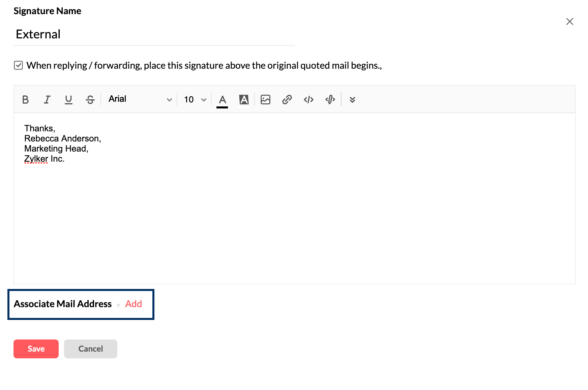Uncheck the reply/forward signature placement option

19,65
